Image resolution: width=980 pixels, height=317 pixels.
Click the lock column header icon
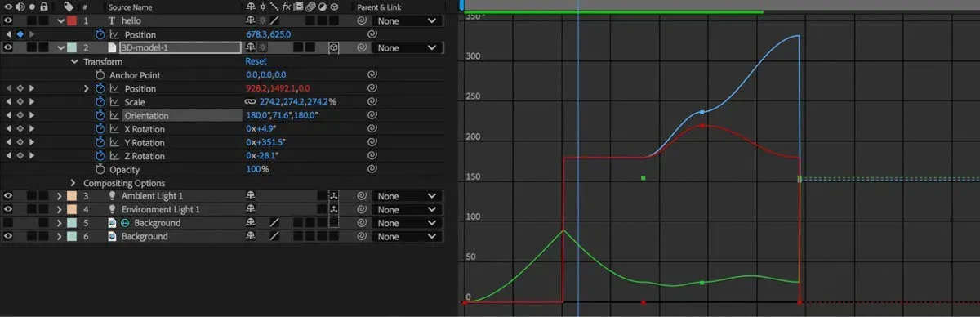(x=43, y=7)
